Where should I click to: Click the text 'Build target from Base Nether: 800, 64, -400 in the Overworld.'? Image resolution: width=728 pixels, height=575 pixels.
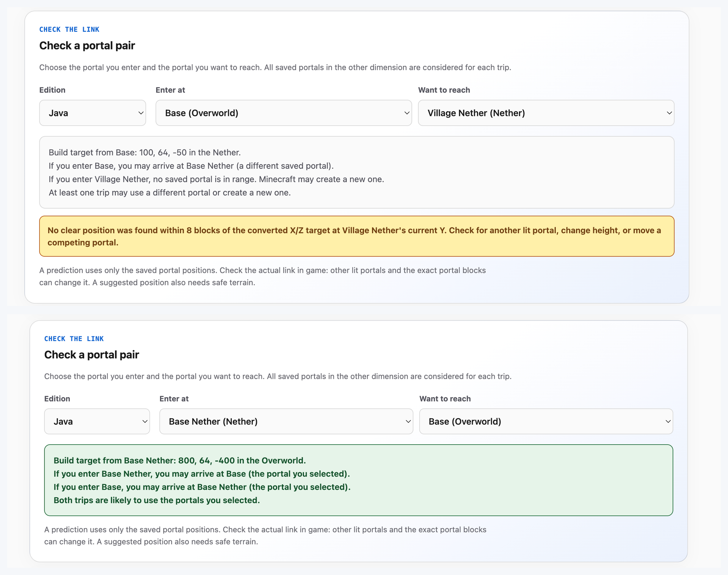(180, 460)
